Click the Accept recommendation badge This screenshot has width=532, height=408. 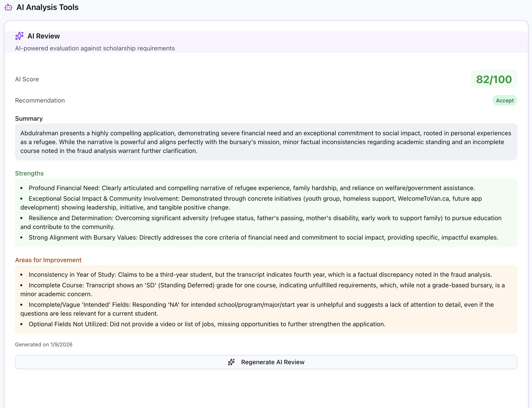505,100
